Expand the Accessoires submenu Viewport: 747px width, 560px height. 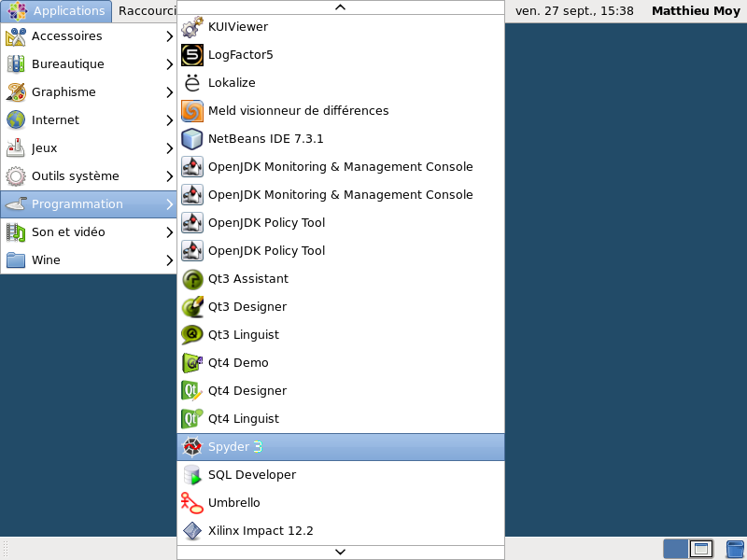(x=89, y=36)
